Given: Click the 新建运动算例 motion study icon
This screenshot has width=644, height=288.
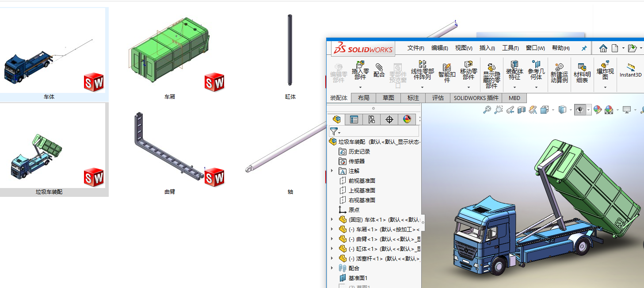Looking at the screenshot, I should point(559,72).
